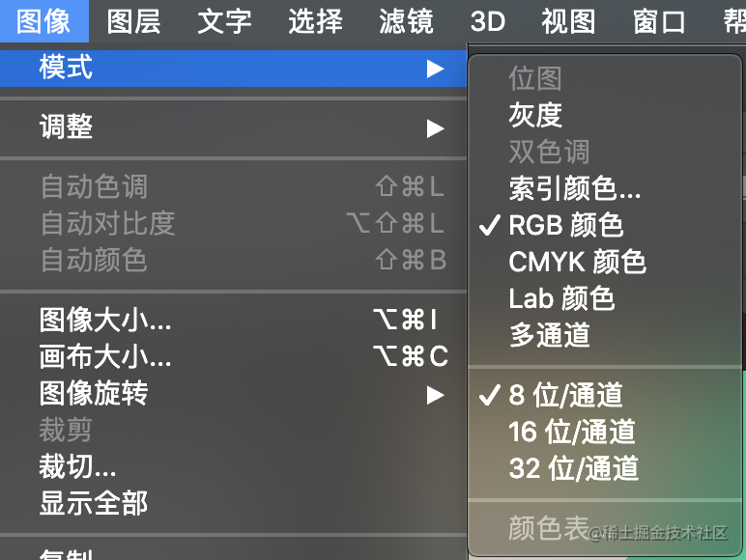This screenshot has width=746, height=560.
Task: Open the 图层 menu
Action: click(133, 21)
